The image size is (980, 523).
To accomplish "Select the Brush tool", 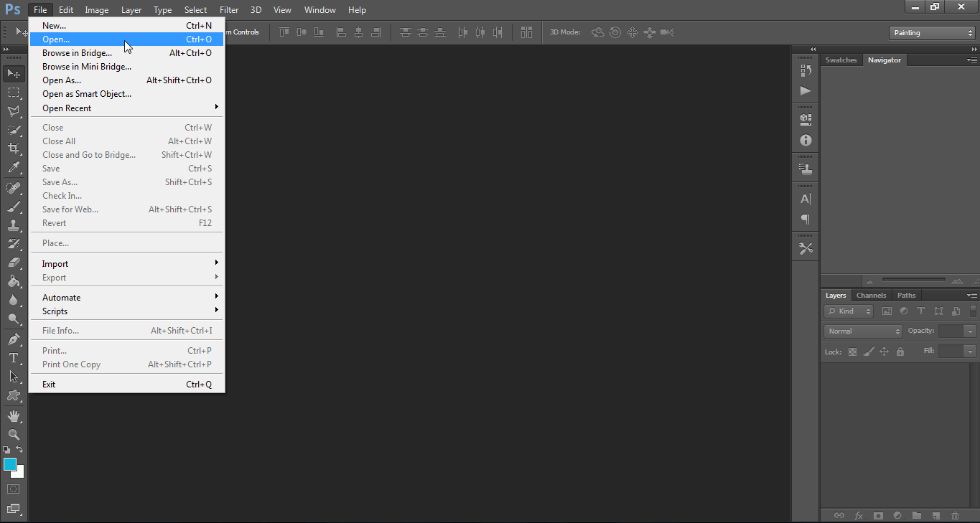I will click(x=14, y=207).
